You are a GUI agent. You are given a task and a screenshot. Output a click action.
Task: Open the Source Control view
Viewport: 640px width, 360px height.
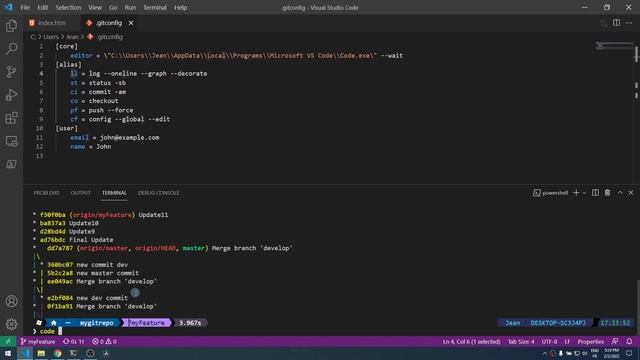pyautogui.click(x=11, y=72)
